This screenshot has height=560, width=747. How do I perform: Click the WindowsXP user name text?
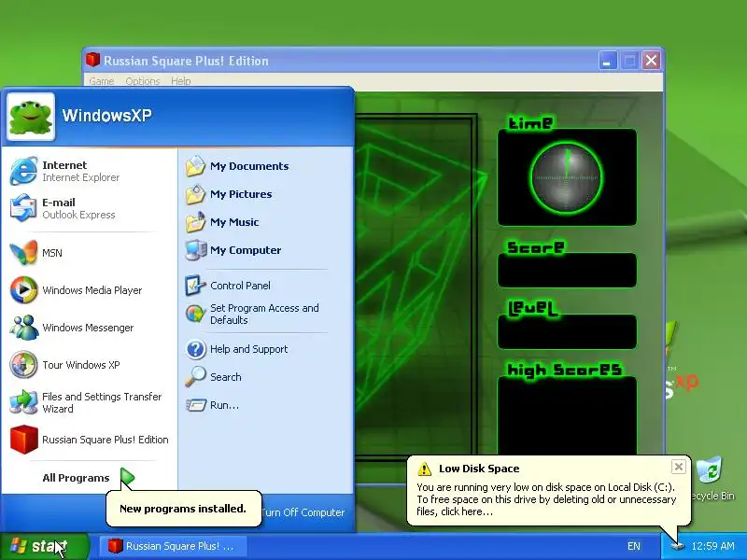106,115
